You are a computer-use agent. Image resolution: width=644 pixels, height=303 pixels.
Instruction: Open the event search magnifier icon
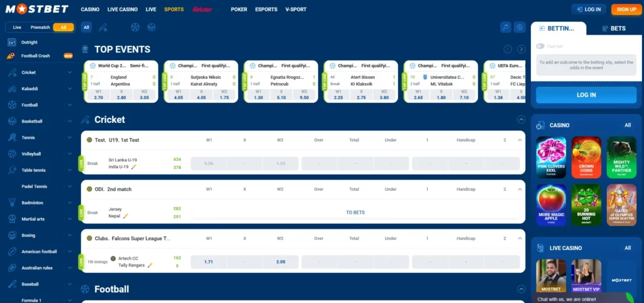click(x=506, y=27)
